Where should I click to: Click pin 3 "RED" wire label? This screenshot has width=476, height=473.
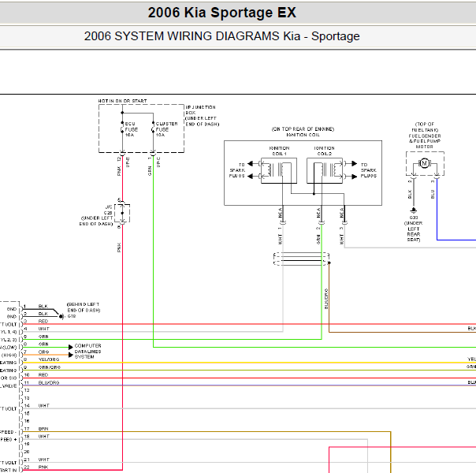coord(43,321)
